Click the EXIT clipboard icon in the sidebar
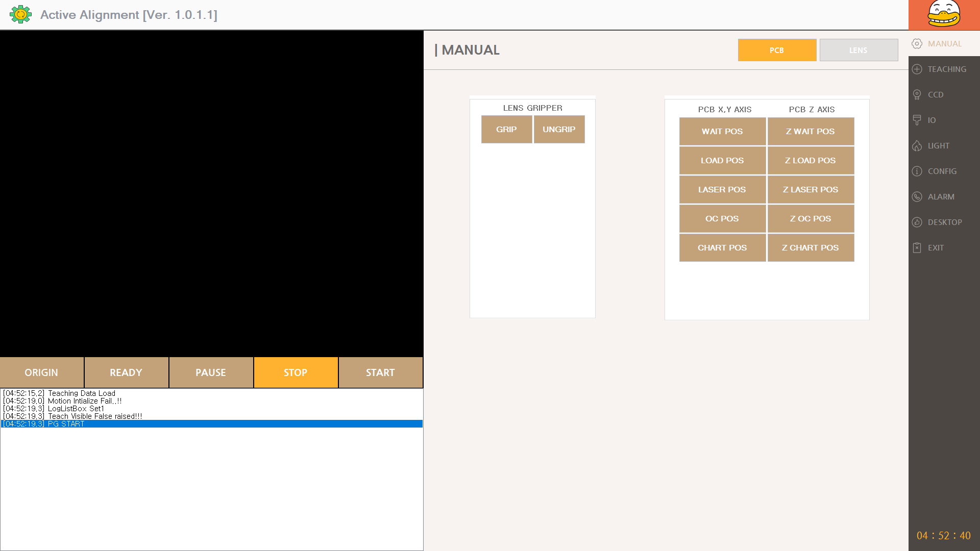The height and width of the screenshot is (551, 980). click(x=917, y=248)
